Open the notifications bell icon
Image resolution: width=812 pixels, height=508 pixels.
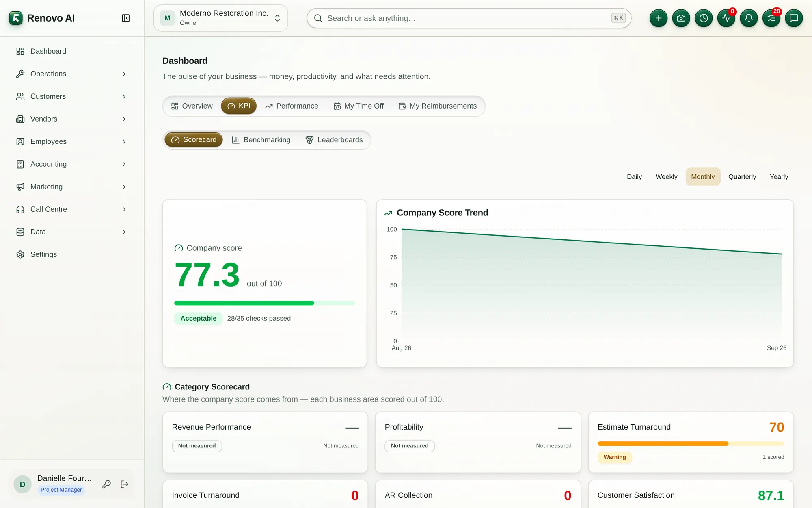pos(749,18)
